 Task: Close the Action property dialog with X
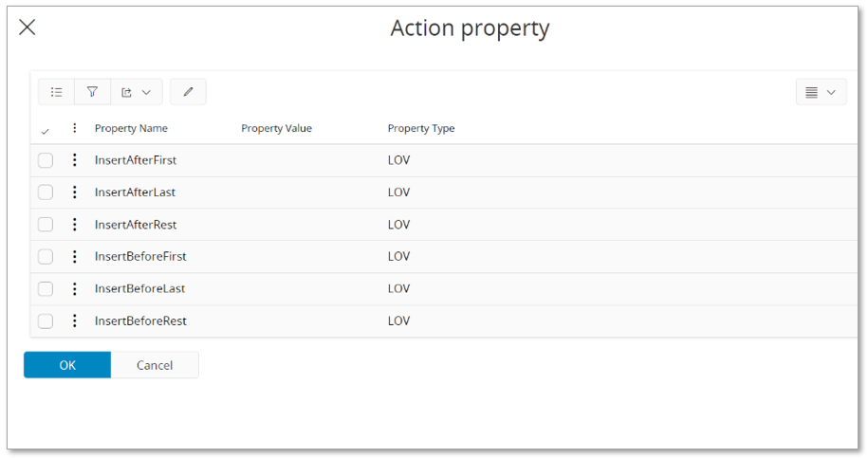tap(28, 27)
